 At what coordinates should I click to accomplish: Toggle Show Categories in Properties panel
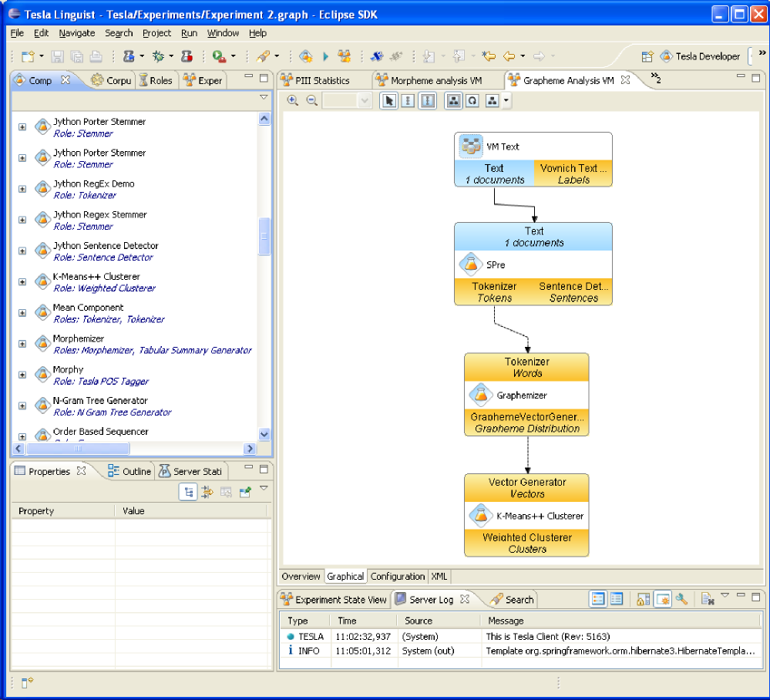coord(188,492)
